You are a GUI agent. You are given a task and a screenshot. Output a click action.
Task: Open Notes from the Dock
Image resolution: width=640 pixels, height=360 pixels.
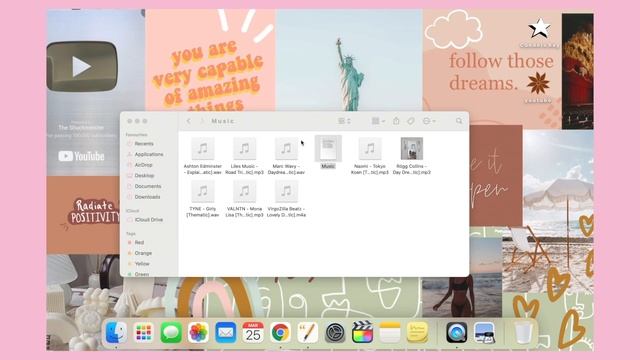(390, 333)
